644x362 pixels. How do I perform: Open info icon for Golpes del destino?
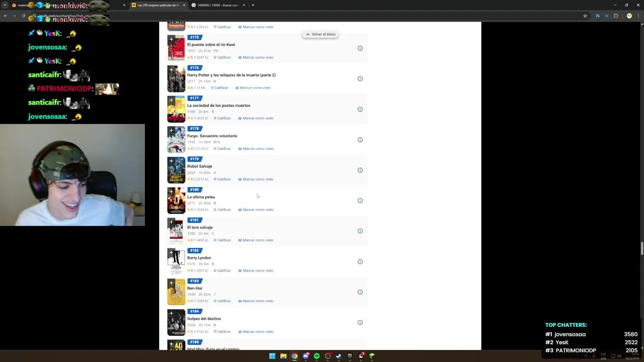[360, 323]
